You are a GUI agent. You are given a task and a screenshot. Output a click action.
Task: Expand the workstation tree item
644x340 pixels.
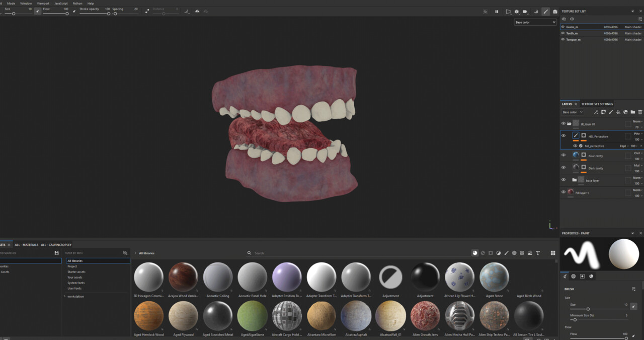[x=65, y=296]
